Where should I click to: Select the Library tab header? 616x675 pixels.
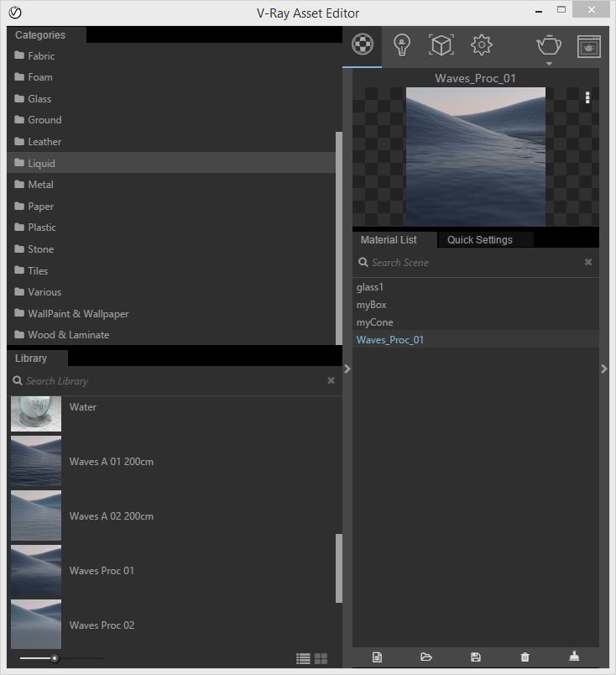[x=37, y=358]
